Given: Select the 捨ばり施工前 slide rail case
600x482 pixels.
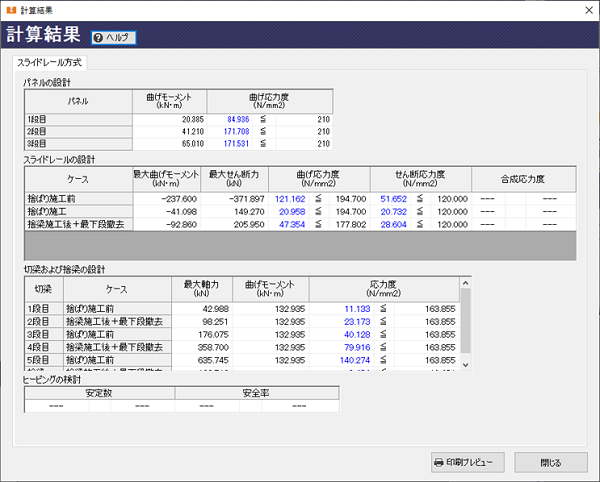Looking at the screenshot, I should tap(79, 199).
